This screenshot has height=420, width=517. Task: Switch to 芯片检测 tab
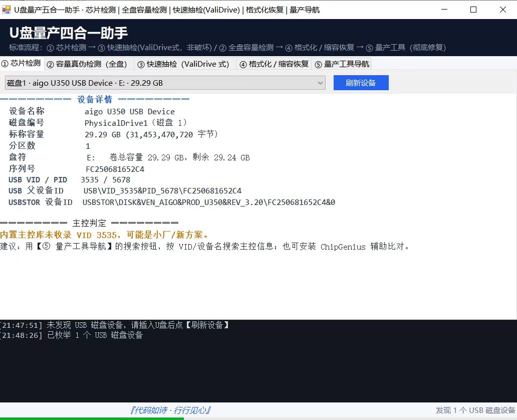(x=22, y=63)
